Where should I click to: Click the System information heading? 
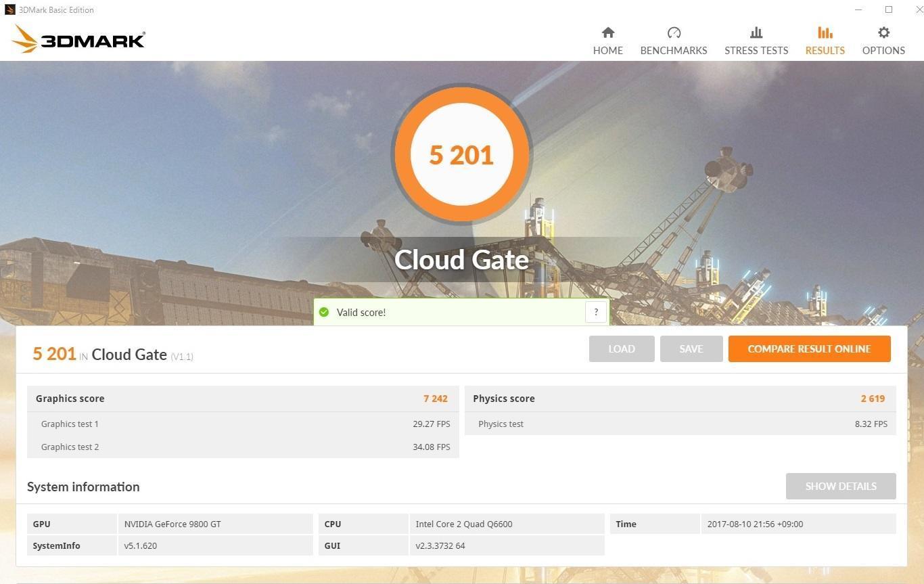pos(83,487)
